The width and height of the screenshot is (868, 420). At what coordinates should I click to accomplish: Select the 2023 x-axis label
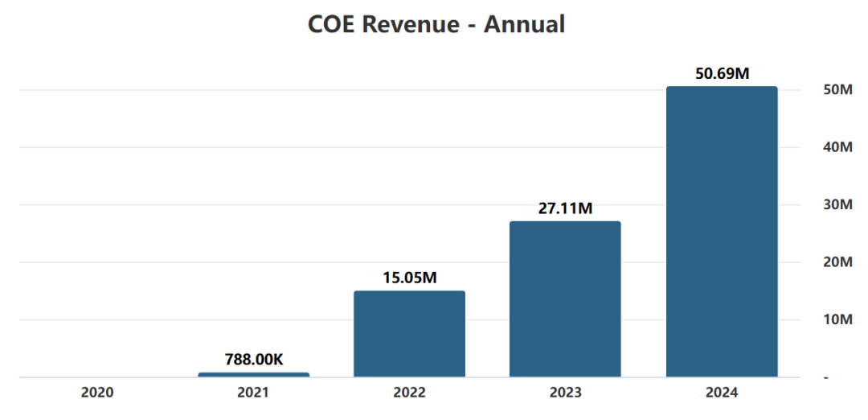[x=565, y=393]
